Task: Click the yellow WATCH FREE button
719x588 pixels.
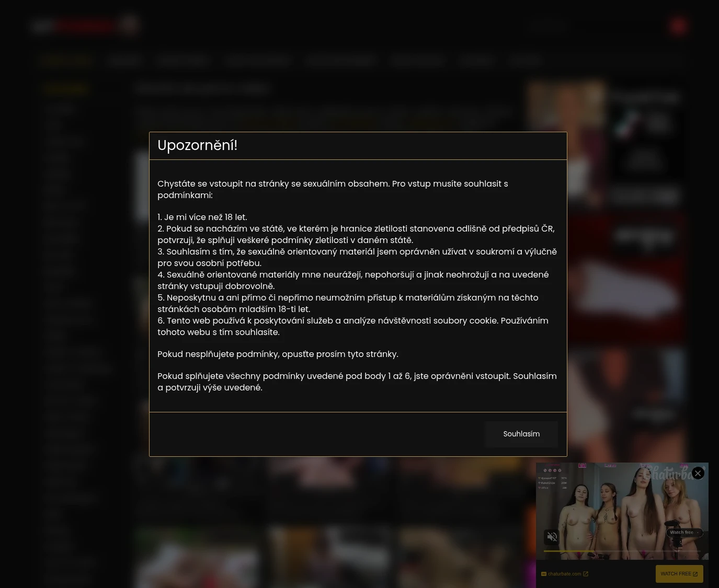Action: click(679, 574)
